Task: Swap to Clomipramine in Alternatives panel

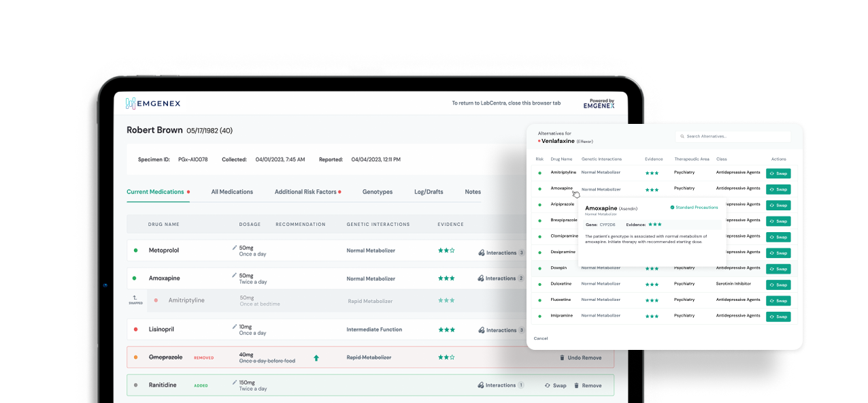Action: (x=778, y=237)
